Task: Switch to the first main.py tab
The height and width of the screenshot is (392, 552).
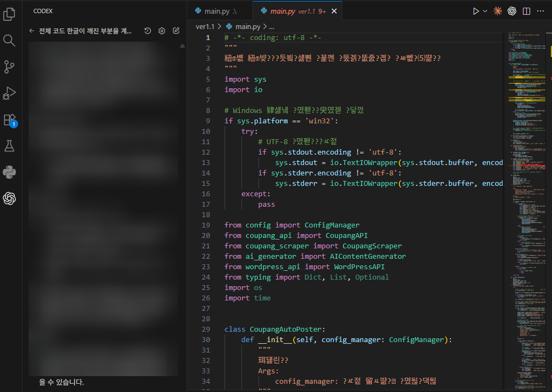Action: tap(219, 12)
